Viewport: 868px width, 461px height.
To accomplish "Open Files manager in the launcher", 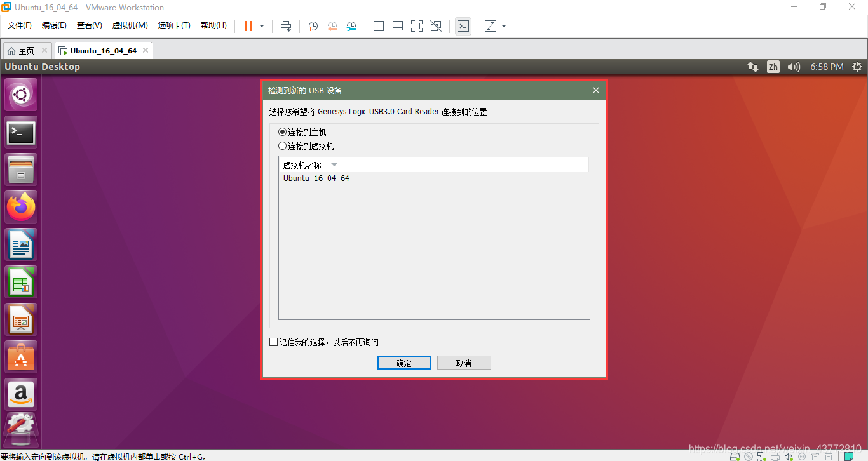I will (x=22, y=170).
